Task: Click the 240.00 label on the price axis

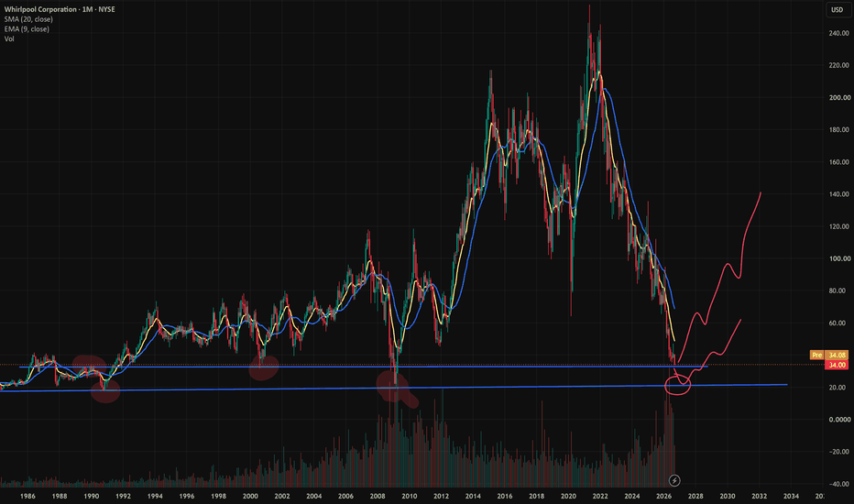Action: [x=838, y=33]
